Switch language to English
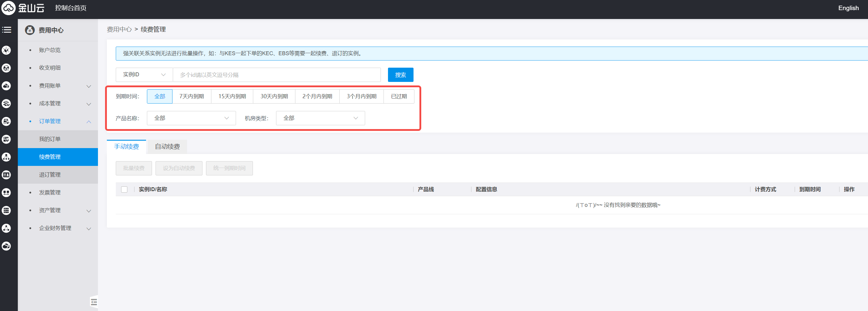This screenshot has width=868, height=311. pos(848,8)
